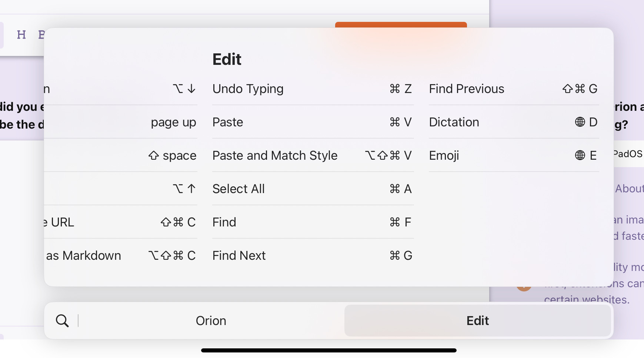This screenshot has height=358, width=644.
Task: Choose Find Previous command
Action: coord(513,89)
